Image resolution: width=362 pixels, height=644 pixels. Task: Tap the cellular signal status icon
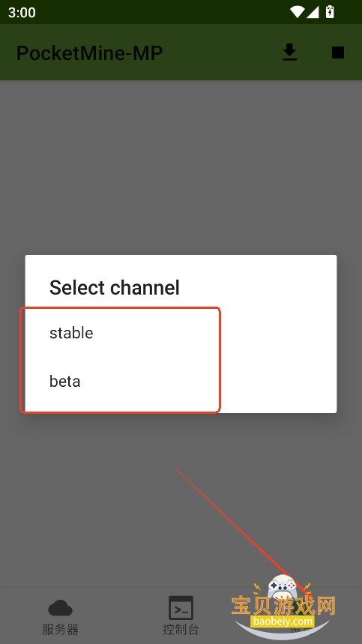click(x=313, y=12)
